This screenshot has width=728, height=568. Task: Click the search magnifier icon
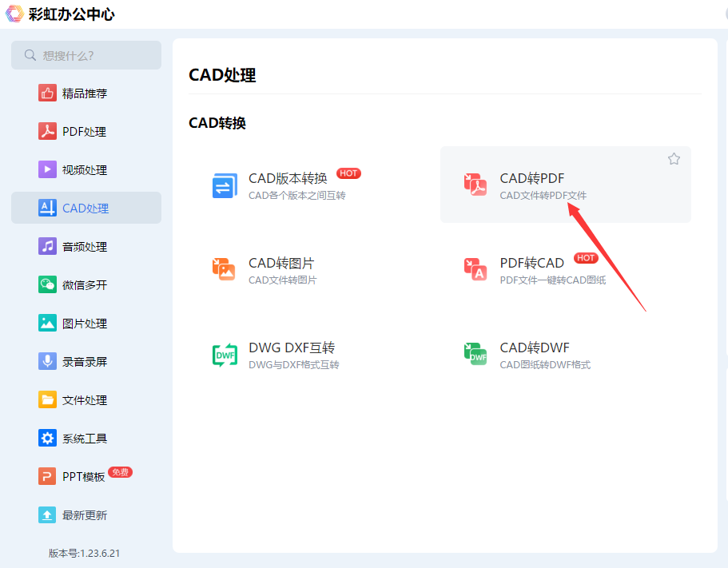pos(30,55)
